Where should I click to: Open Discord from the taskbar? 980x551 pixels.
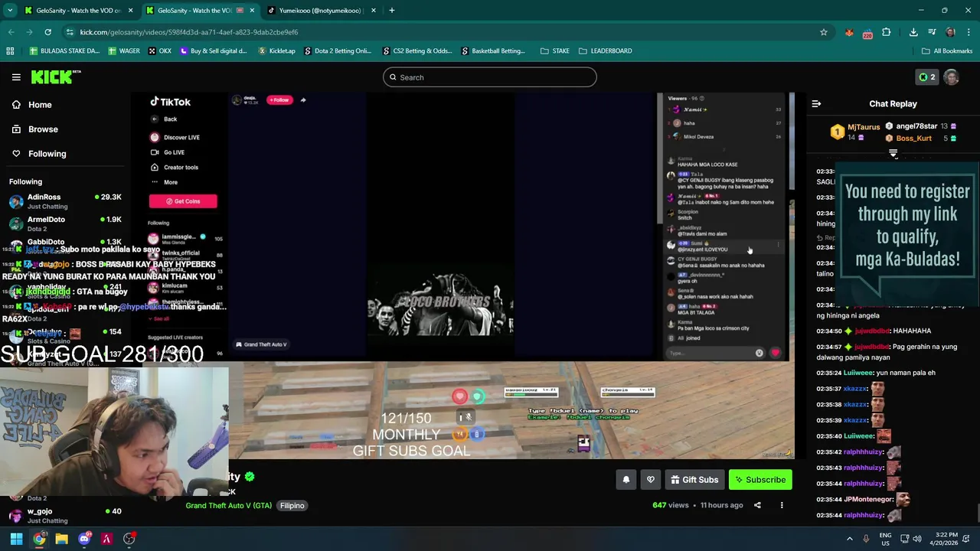pyautogui.click(x=84, y=539)
